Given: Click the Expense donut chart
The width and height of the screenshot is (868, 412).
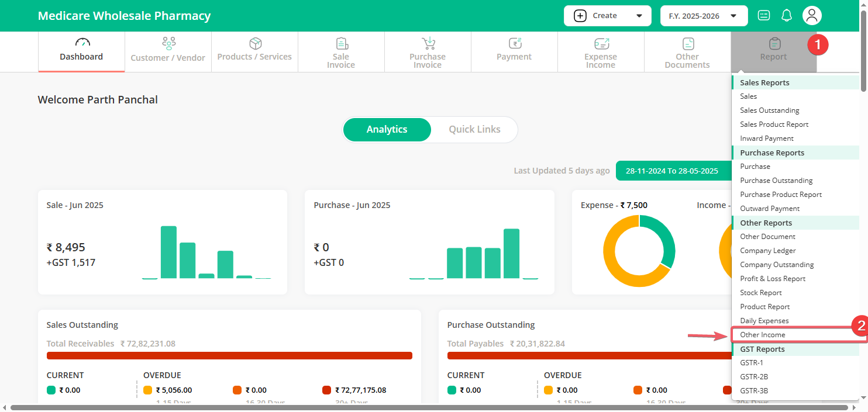Looking at the screenshot, I should pos(639,251).
